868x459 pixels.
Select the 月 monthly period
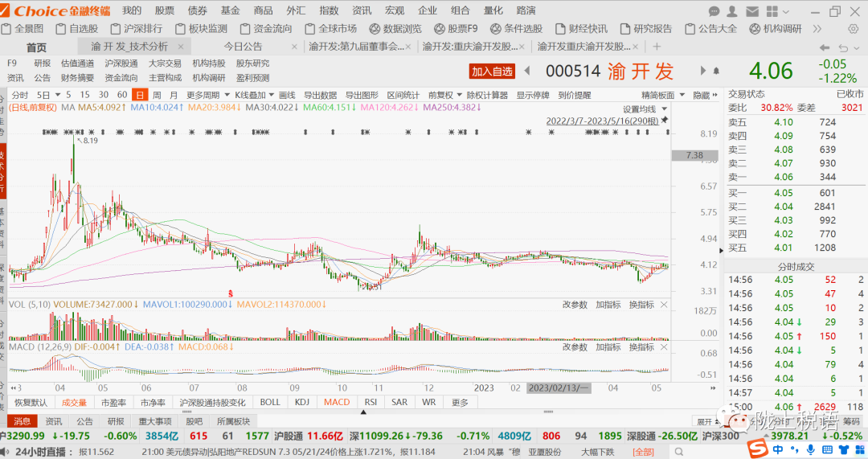[x=174, y=95]
